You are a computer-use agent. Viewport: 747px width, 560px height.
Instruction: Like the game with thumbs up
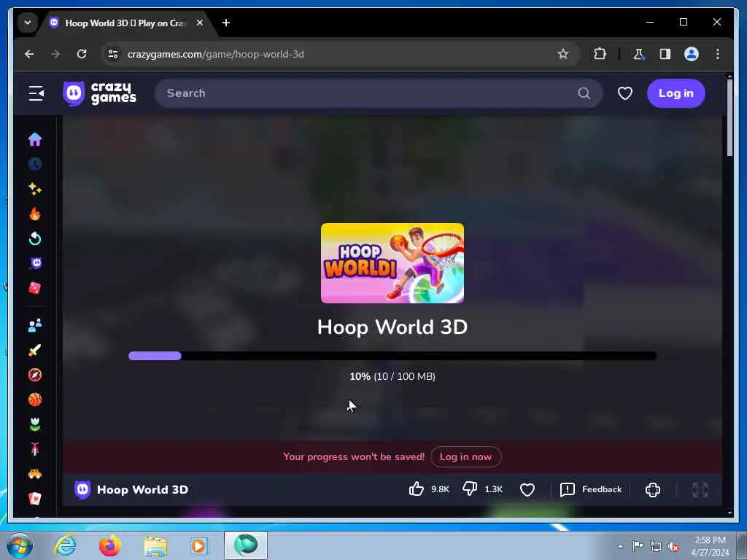tap(417, 489)
